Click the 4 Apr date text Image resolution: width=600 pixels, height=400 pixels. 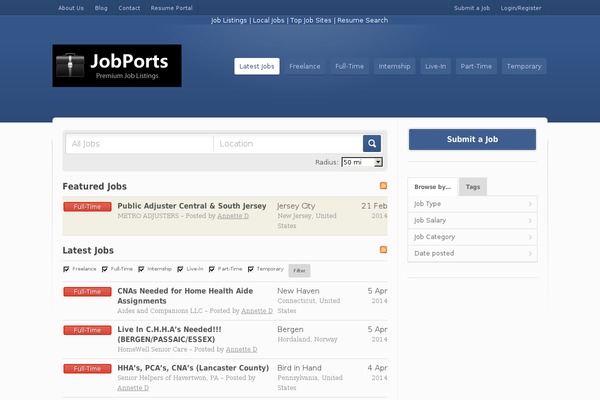377,368
